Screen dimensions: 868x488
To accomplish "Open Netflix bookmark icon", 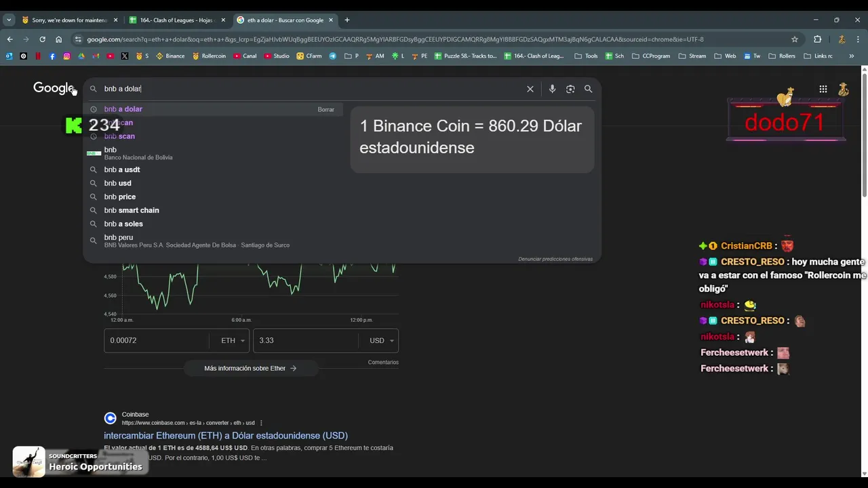I will 38,56.
